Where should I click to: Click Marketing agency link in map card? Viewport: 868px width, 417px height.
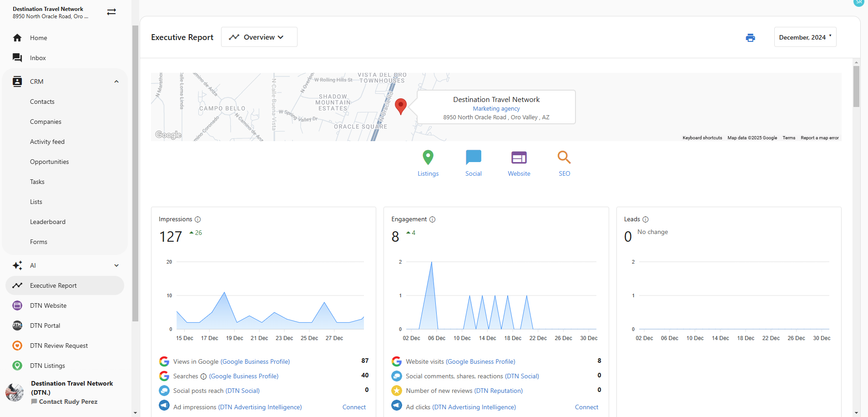(496, 109)
